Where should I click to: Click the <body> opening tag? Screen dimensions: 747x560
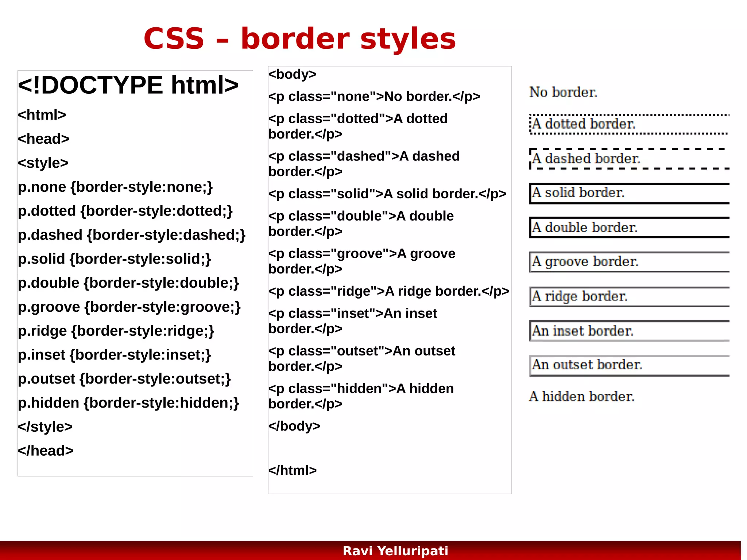(x=292, y=74)
